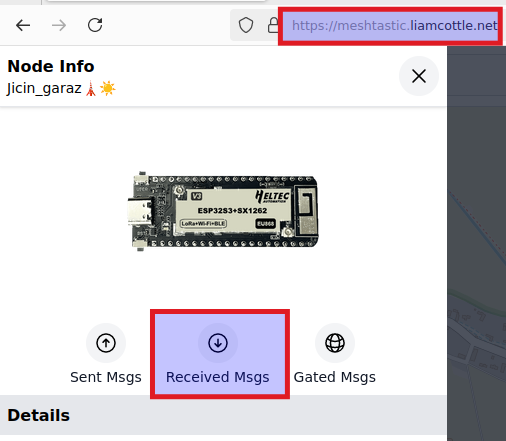The width and height of the screenshot is (506, 441).
Task: Select the Received Msgs label
Action: coord(218,377)
